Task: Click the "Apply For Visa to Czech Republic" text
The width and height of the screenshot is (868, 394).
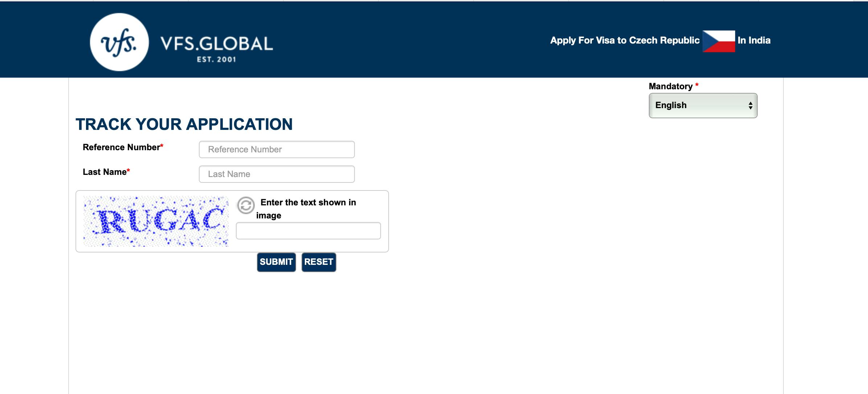Action: click(625, 40)
